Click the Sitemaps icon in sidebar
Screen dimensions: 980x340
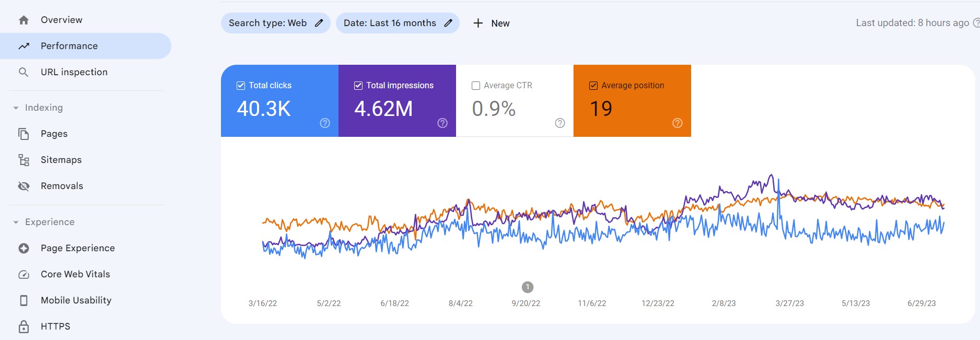point(24,160)
